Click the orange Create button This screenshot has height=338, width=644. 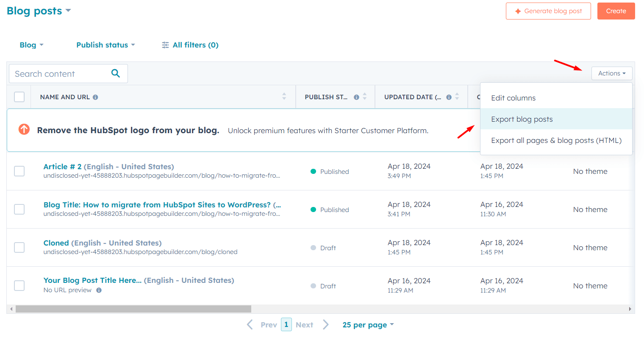(616, 11)
